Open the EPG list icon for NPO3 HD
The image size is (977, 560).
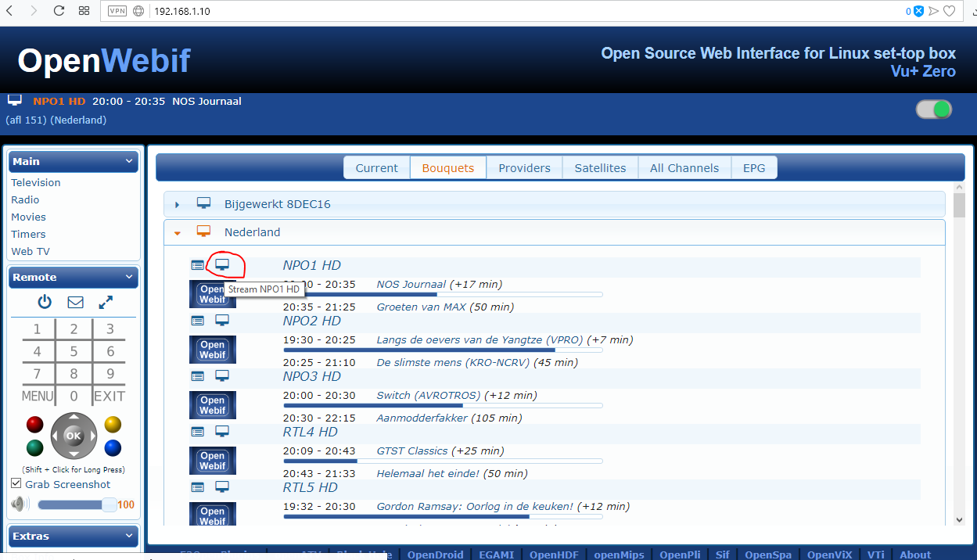point(198,376)
